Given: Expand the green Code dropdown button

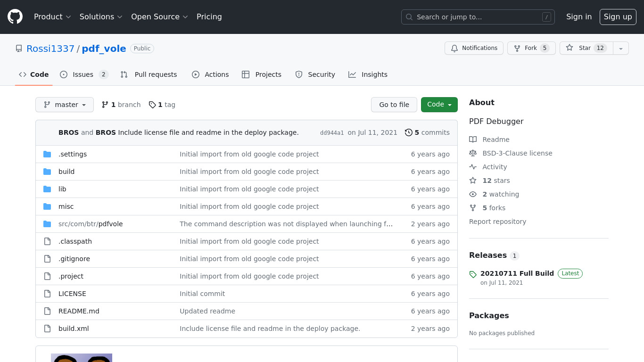Looking at the screenshot, I should [x=439, y=105].
